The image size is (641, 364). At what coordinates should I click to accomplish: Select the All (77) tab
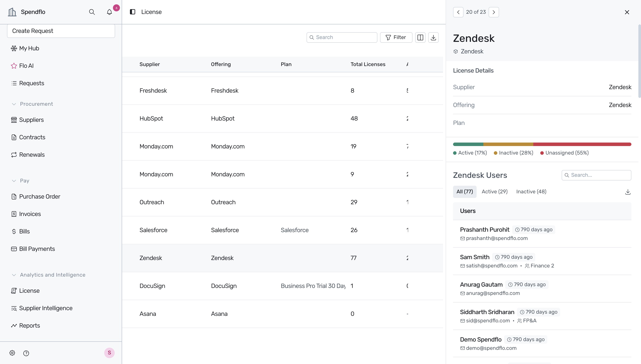[x=465, y=192]
